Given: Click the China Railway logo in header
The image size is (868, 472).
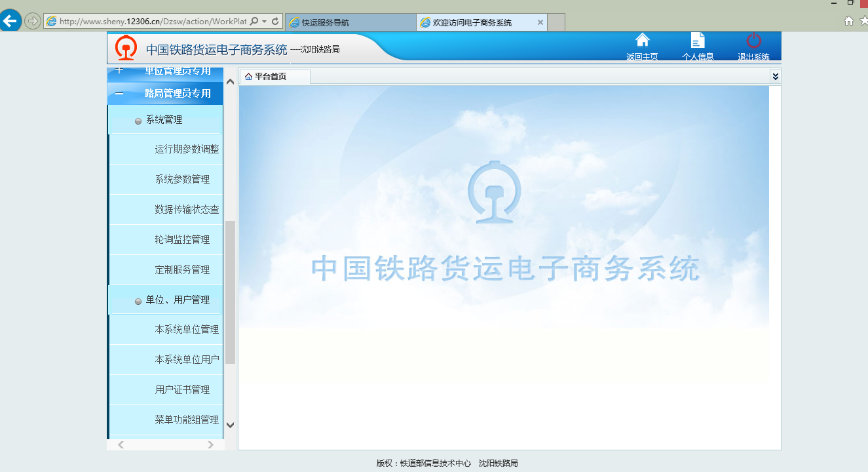Looking at the screenshot, I should (x=126, y=47).
